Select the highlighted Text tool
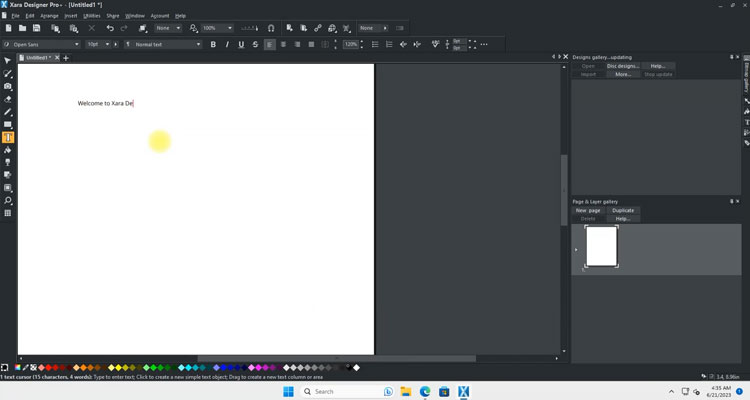The image size is (750, 400). click(8, 137)
